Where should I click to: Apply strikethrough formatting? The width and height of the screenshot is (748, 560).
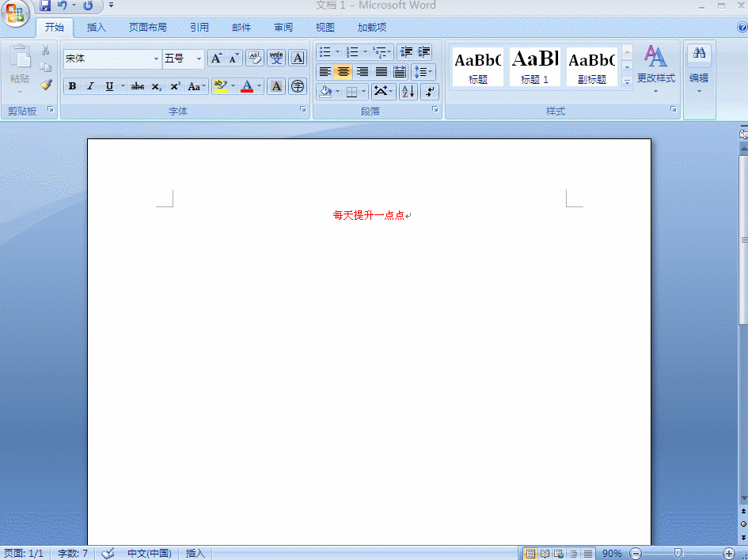(138, 86)
